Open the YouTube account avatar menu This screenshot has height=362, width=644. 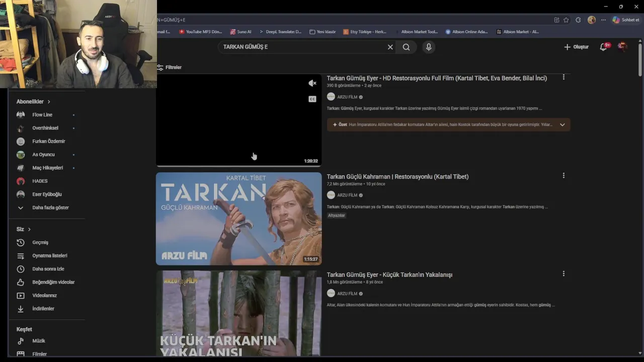(622, 46)
